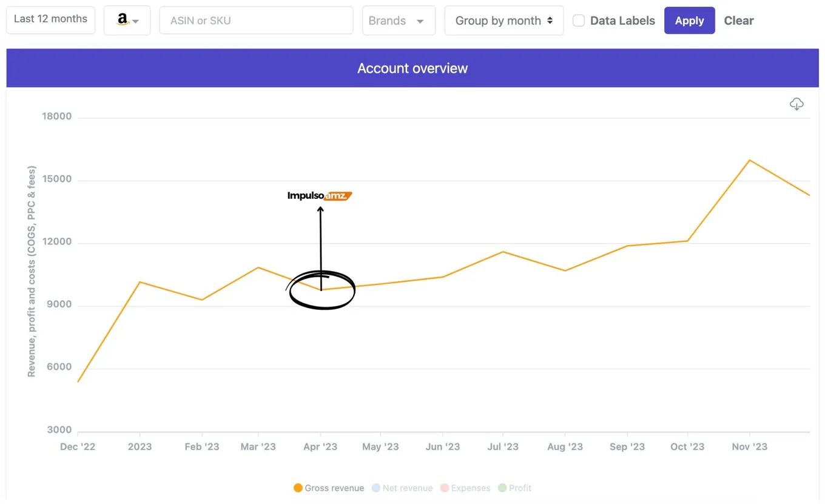This screenshot has height=504, width=825.
Task: Show the Profit legend series
Action: tap(514, 488)
